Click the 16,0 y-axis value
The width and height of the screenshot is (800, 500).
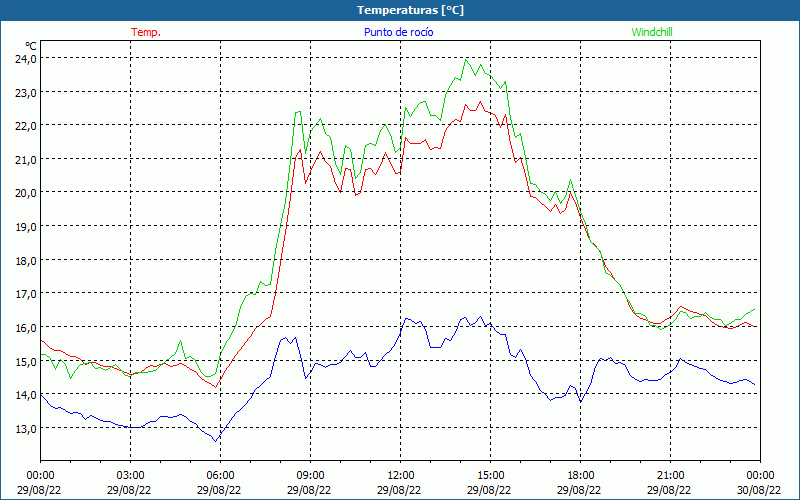(x=26, y=328)
